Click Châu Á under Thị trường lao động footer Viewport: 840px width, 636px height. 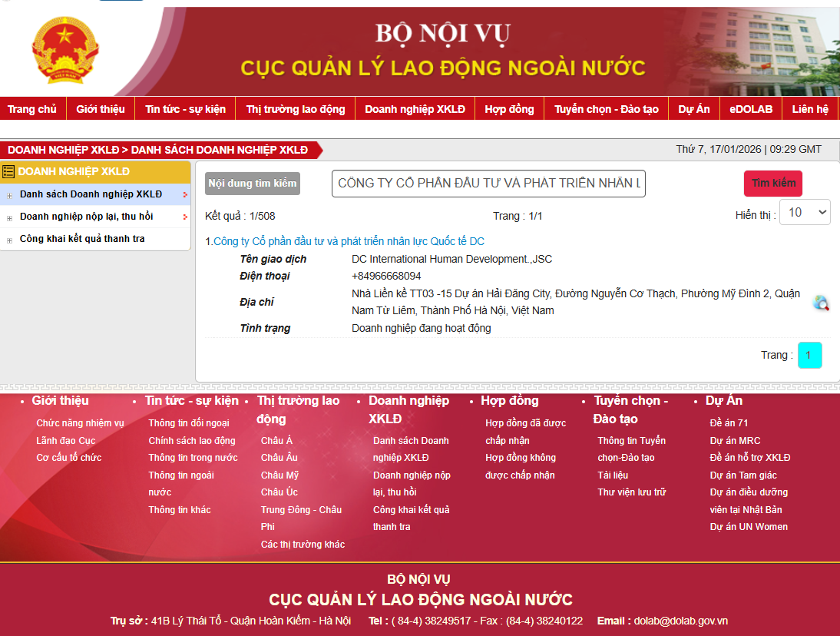point(276,441)
